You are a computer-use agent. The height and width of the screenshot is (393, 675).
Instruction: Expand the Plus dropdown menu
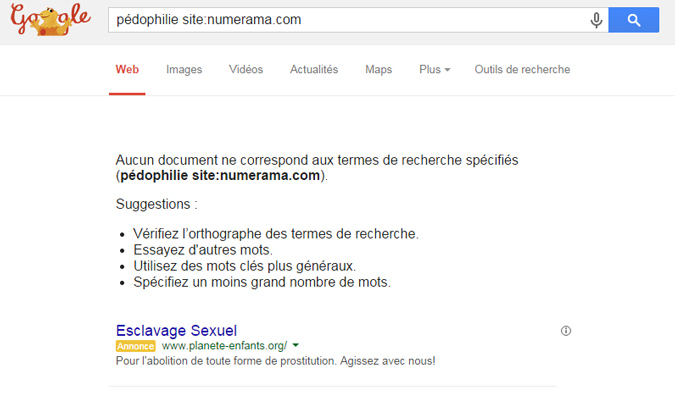pyautogui.click(x=434, y=69)
